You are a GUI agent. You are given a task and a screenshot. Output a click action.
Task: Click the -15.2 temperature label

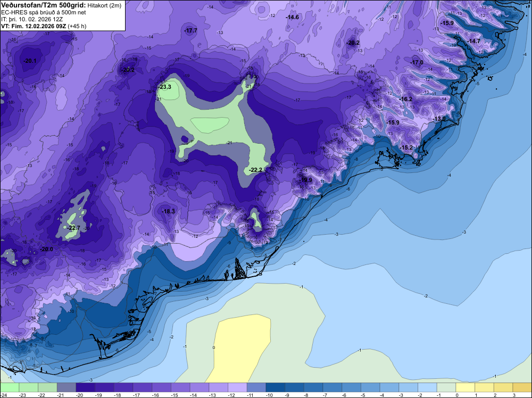[406, 147]
